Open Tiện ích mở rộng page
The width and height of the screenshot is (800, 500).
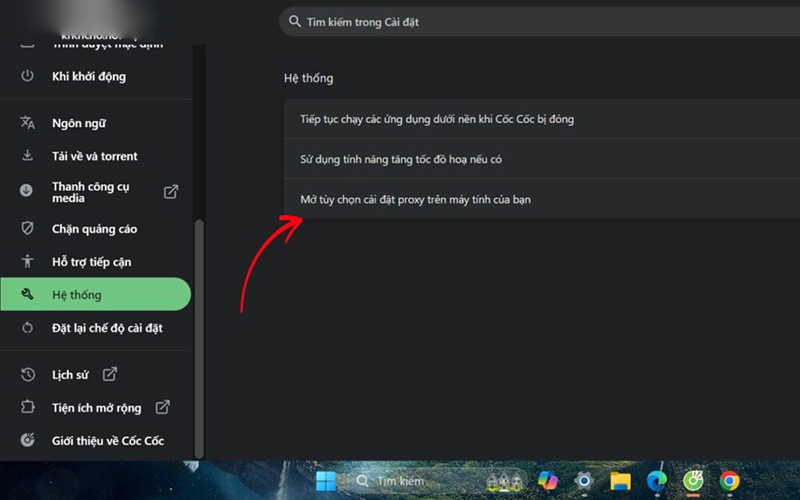pyautogui.click(x=96, y=407)
